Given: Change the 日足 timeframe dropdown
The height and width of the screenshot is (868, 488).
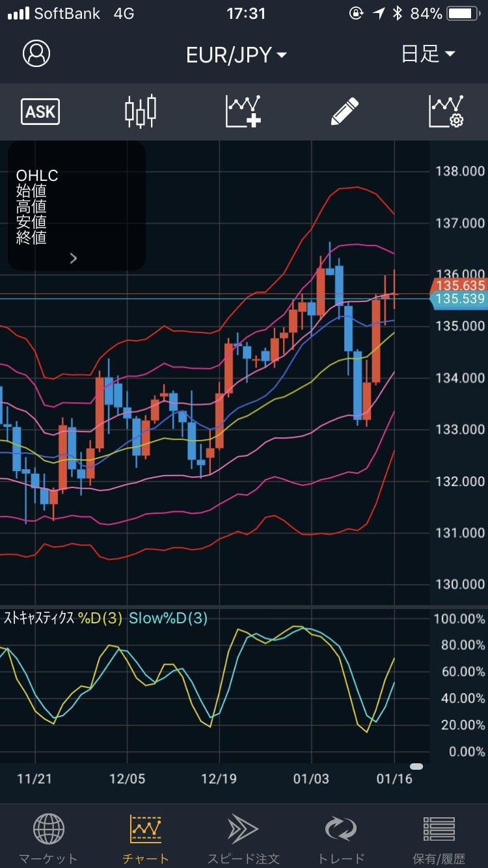Looking at the screenshot, I should click(x=427, y=54).
